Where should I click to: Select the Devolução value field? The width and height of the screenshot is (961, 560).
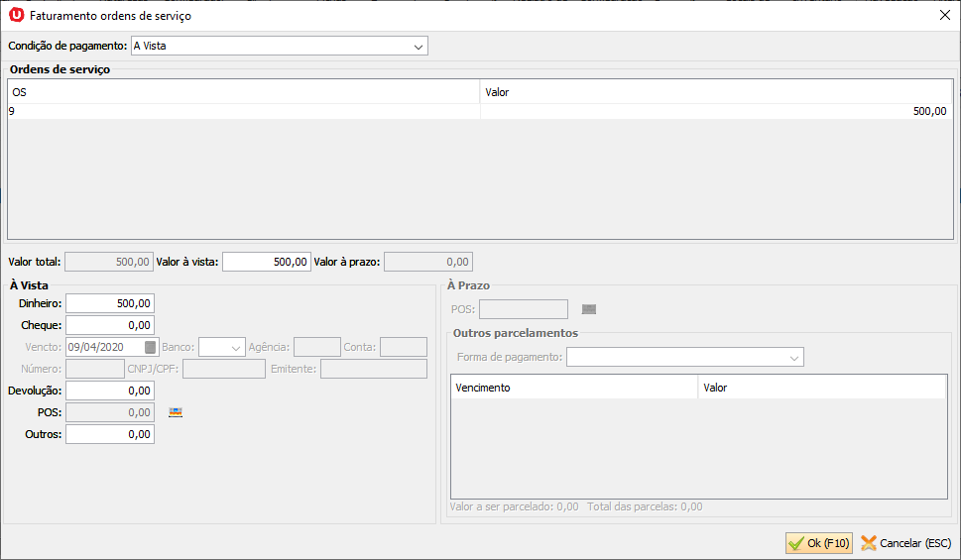[x=110, y=391]
